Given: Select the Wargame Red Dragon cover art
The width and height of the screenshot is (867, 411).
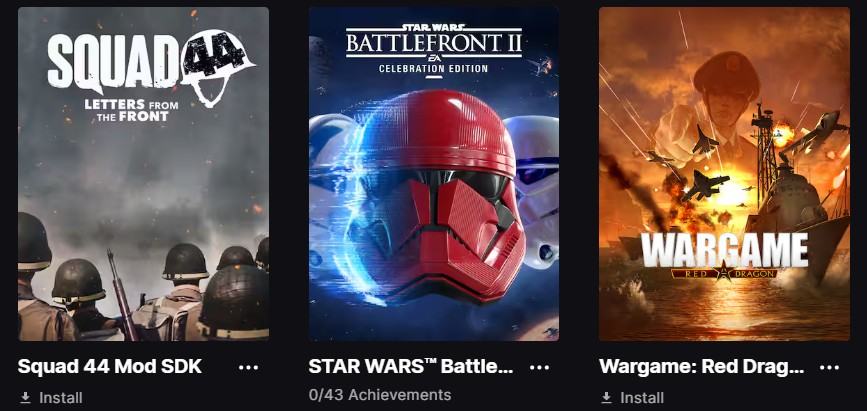Looking at the screenshot, I should [x=724, y=174].
